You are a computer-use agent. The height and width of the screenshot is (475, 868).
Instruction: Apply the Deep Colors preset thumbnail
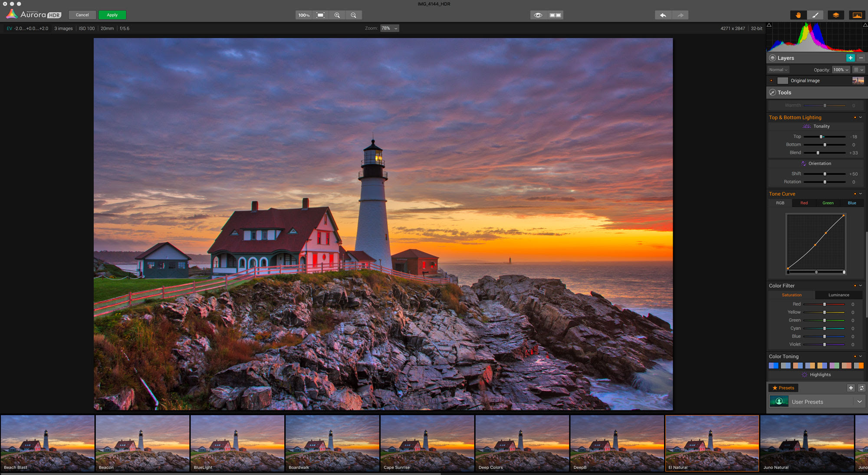522,443
